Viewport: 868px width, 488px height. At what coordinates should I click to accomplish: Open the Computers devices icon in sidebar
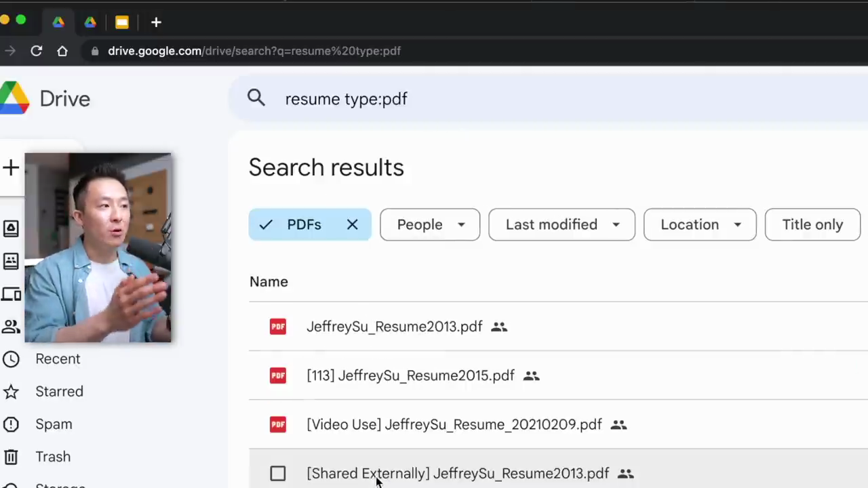[11, 293]
